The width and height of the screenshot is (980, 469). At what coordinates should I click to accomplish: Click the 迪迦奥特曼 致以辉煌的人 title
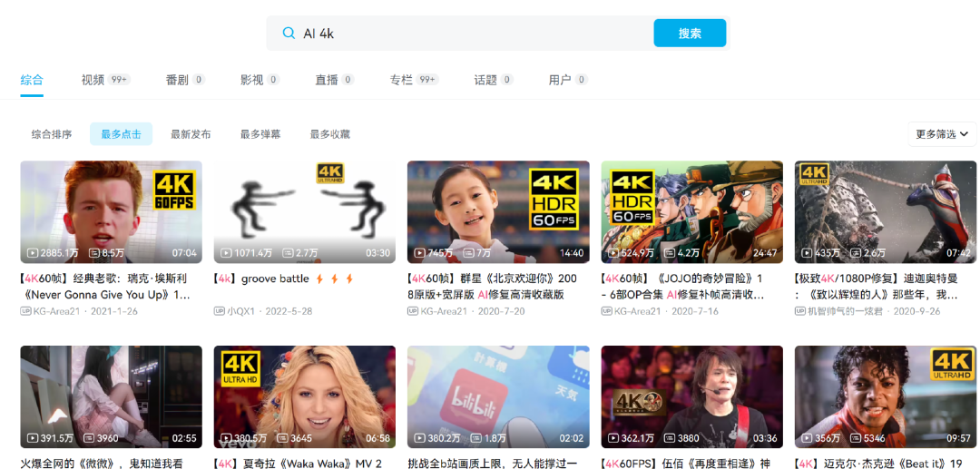click(x=877, y=287)
